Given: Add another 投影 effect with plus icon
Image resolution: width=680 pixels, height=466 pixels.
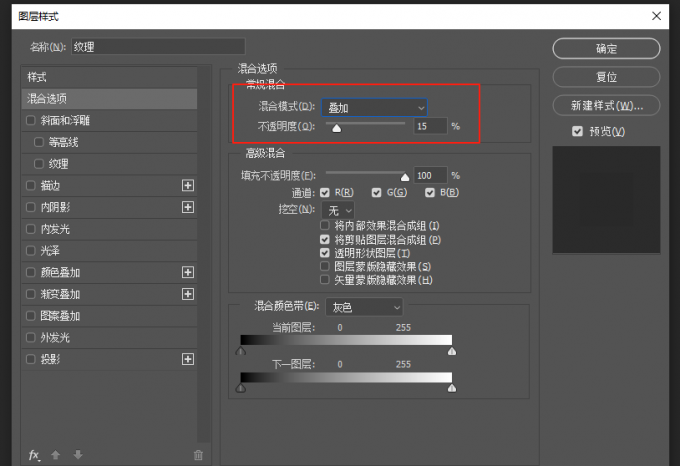Looking at the screenshot, I should pos(188,359).
